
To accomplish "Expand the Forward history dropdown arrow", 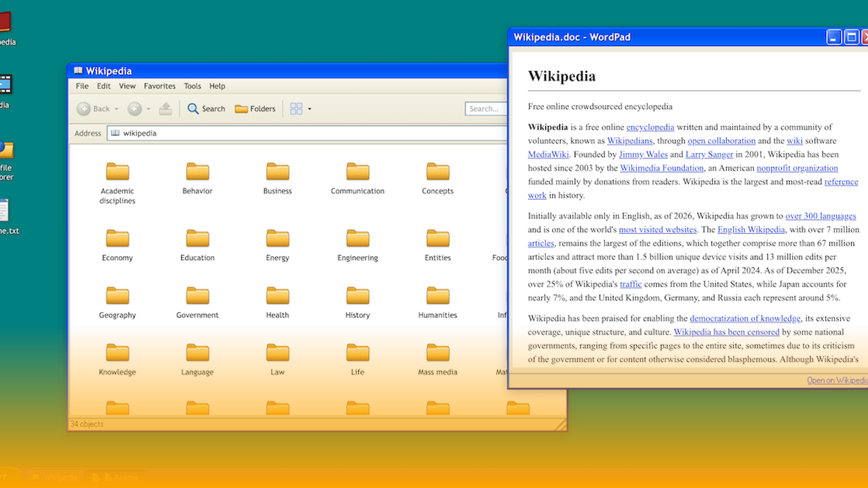I will (x=149, y=109).
